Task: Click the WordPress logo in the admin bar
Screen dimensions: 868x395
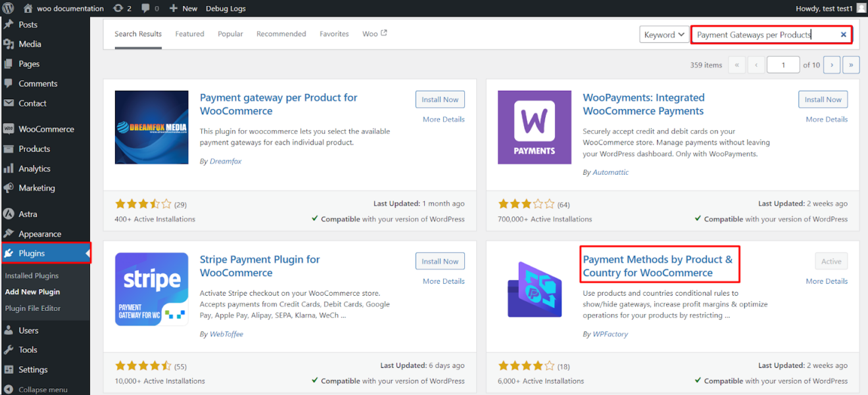Action: [x=7, y=9]
